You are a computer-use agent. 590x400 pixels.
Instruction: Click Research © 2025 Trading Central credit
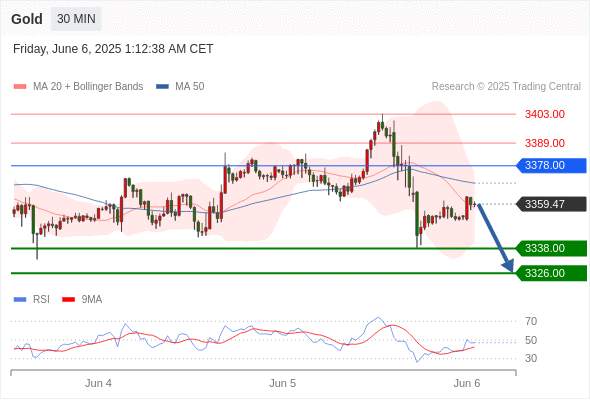[x=506, y=86]
